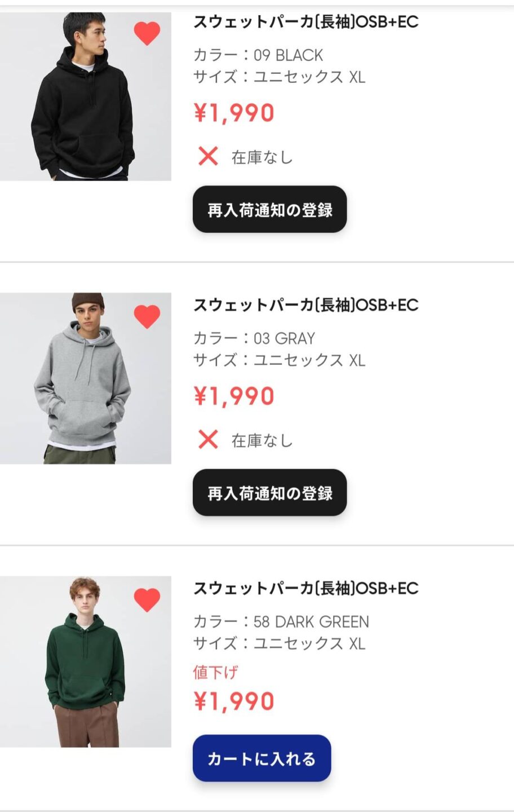Image resolution: width=514 pixels, height=812 pixels.
Task: Register restock notification for 03 GRAY hoodie
Action: coord(269,493)
